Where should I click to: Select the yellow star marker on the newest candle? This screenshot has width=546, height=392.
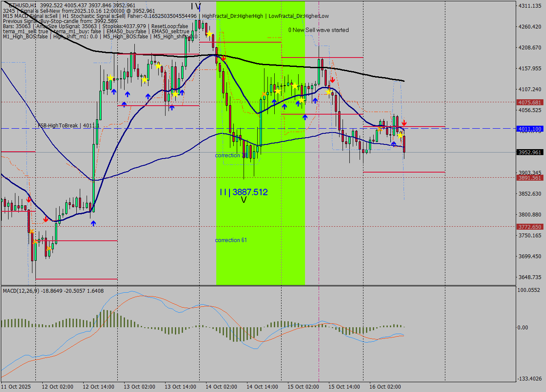click(x=400, y=135)
